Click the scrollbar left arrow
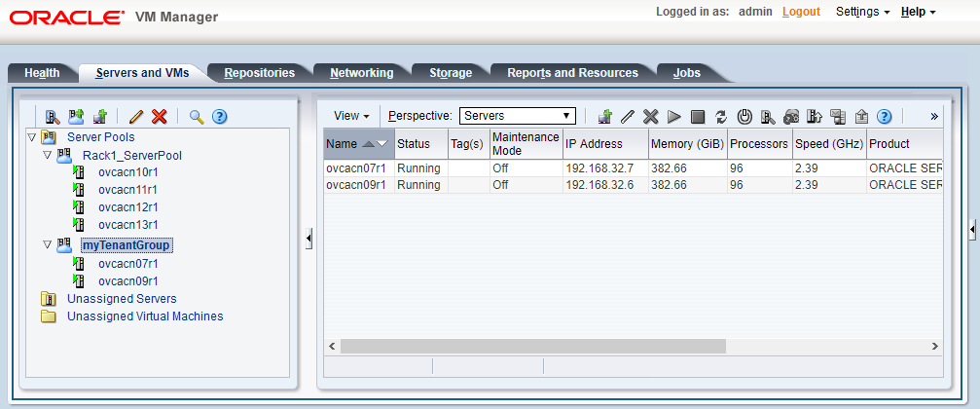 (x=332, y=346)
